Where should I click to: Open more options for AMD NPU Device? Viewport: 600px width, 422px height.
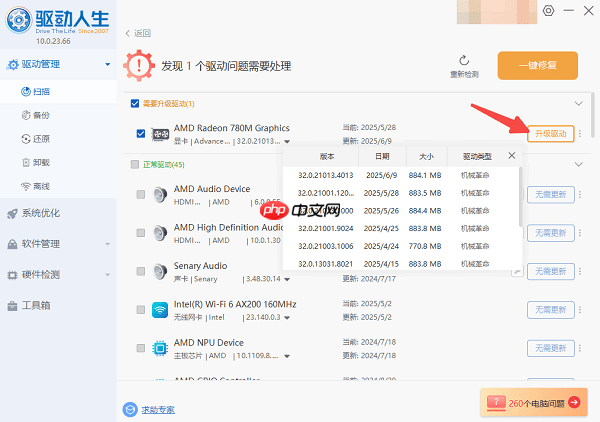(580, 348)
